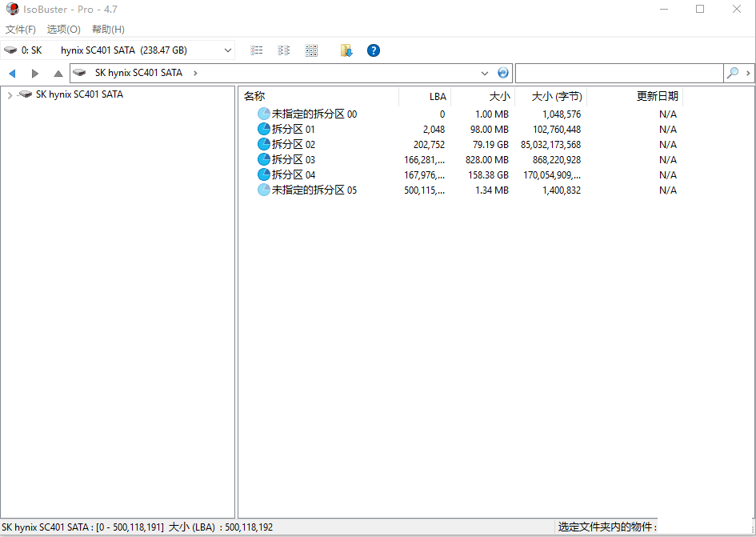Minimize the IsoBuster window
This screenshot has width=756, height=537.
coord(664,9)
